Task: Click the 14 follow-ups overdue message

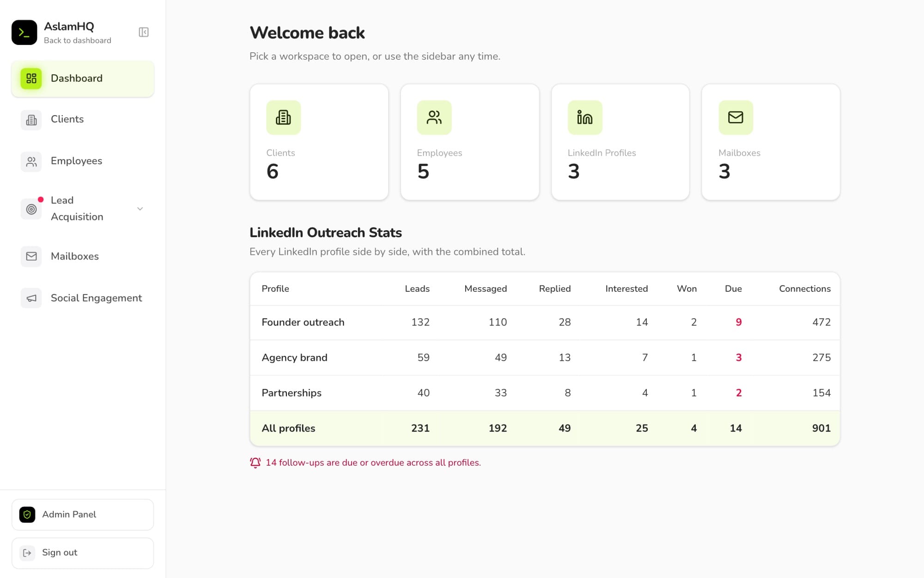Action: coord(373,463)
